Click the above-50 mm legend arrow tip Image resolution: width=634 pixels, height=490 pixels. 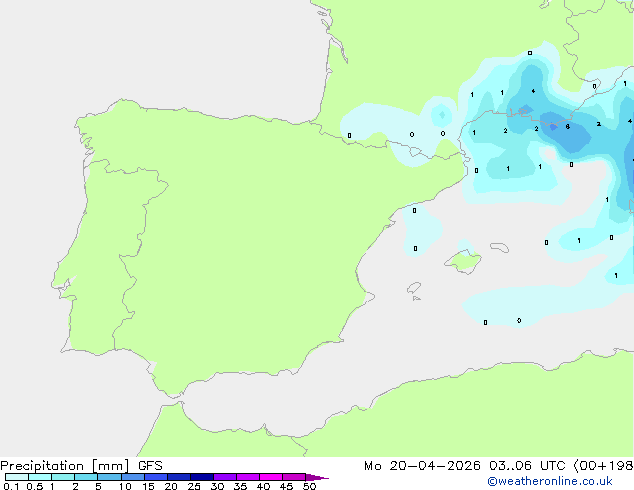(317, 477)
